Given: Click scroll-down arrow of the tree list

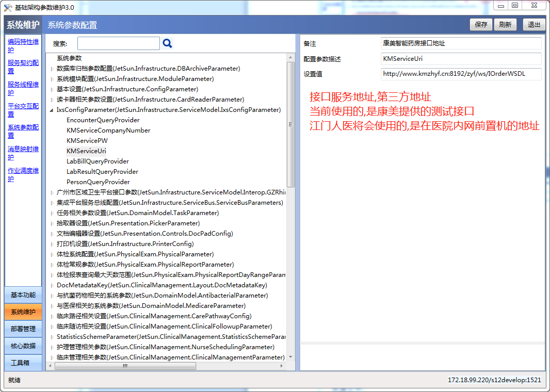Looking at the screenshot, I should click(x=290, y=357).
